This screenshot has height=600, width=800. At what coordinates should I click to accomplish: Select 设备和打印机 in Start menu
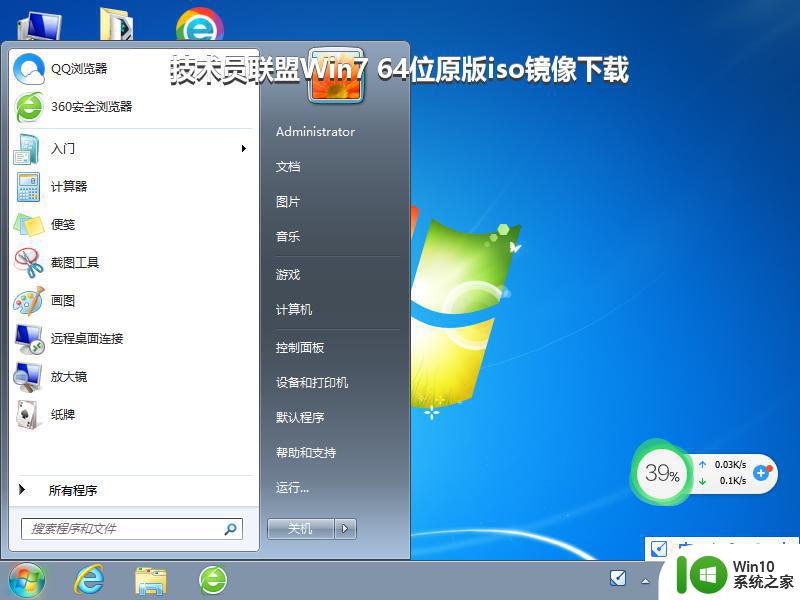click(x=312, y=383)
